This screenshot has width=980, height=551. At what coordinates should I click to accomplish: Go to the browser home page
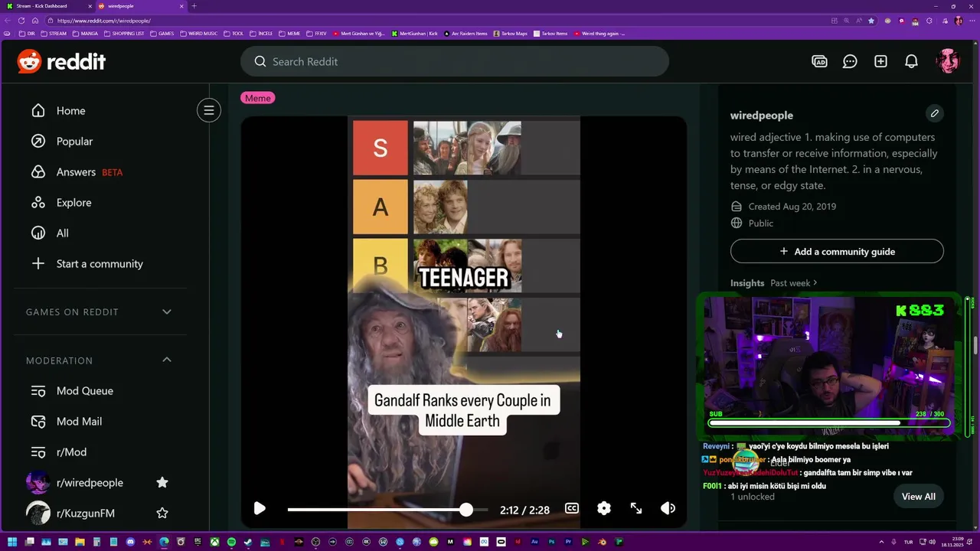click(x=34, y=21)
